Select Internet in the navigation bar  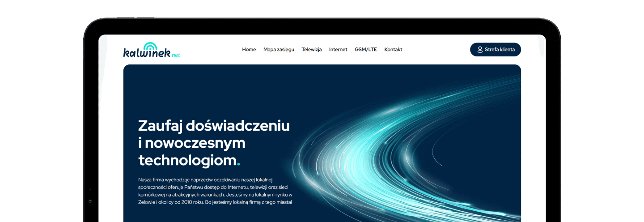(x=338, y=50)
